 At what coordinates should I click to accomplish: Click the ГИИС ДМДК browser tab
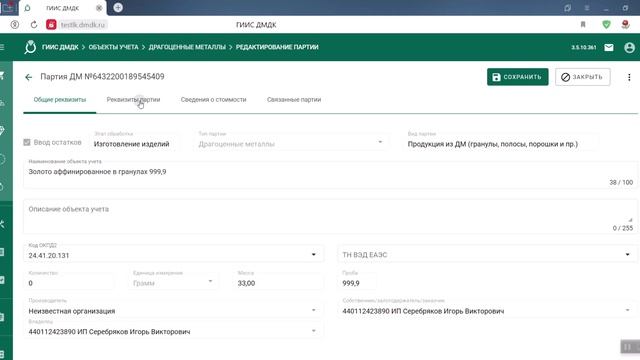tap(62, 8)
